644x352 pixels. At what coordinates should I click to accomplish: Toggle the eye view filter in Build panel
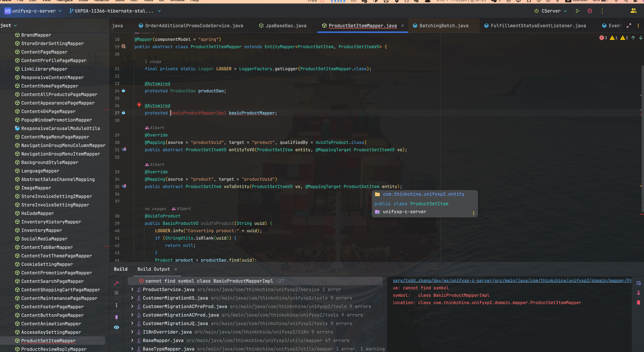coord(116,327)
